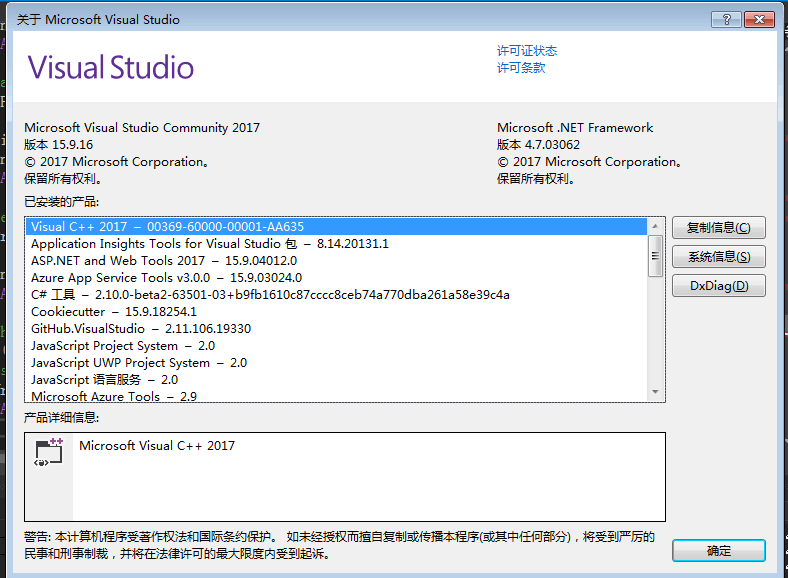Select the JavaScript 语言服务 row
Viewport: 788px width, 578px height.
(x=336, y=379)
